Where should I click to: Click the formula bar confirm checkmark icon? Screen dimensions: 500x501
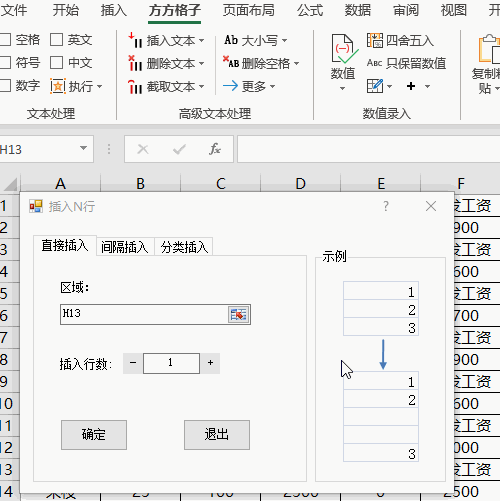[179, 149]
